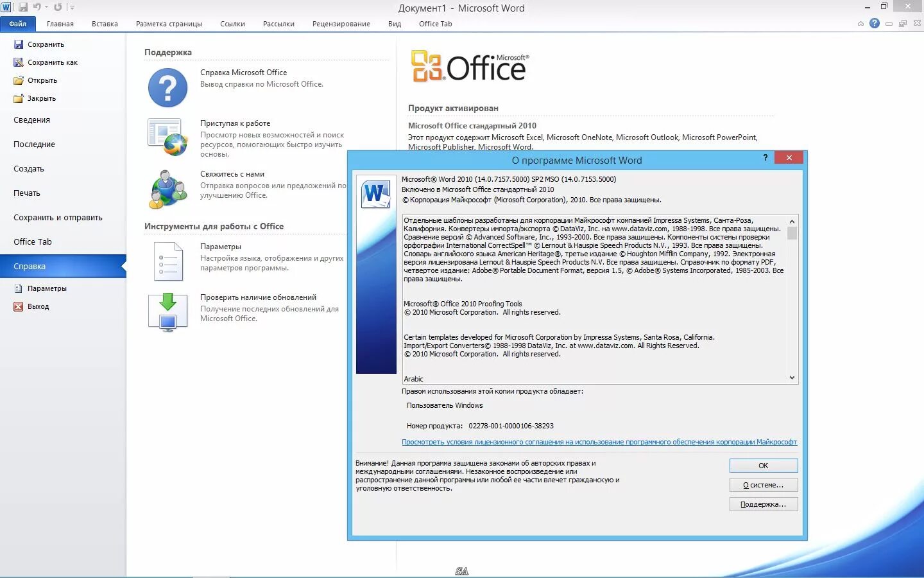Click the license text scrollbar up arrow
Screen dimensions: 924x578
792,221
